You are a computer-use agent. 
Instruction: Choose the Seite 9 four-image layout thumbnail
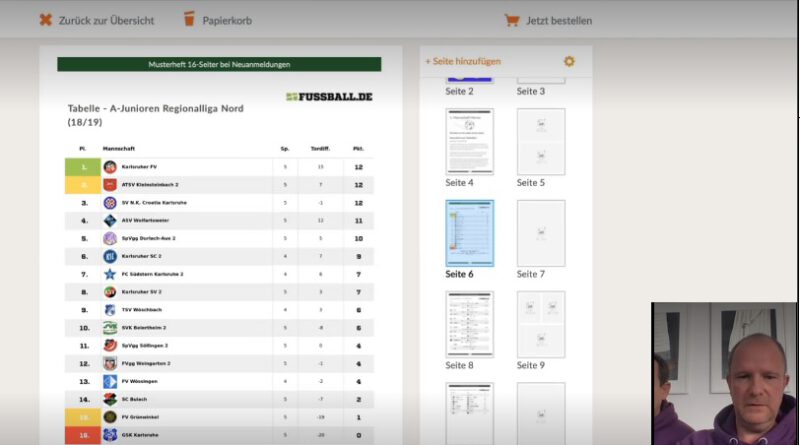[x=541, y=324]
